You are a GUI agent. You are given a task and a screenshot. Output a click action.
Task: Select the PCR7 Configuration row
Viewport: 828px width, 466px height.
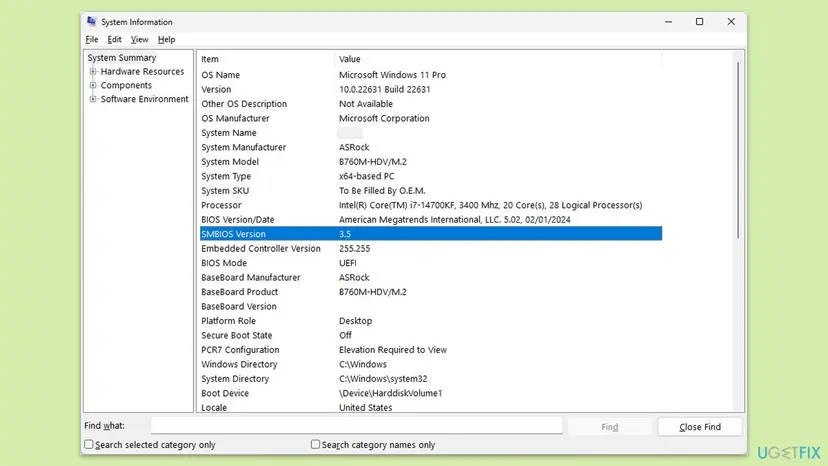431,350
